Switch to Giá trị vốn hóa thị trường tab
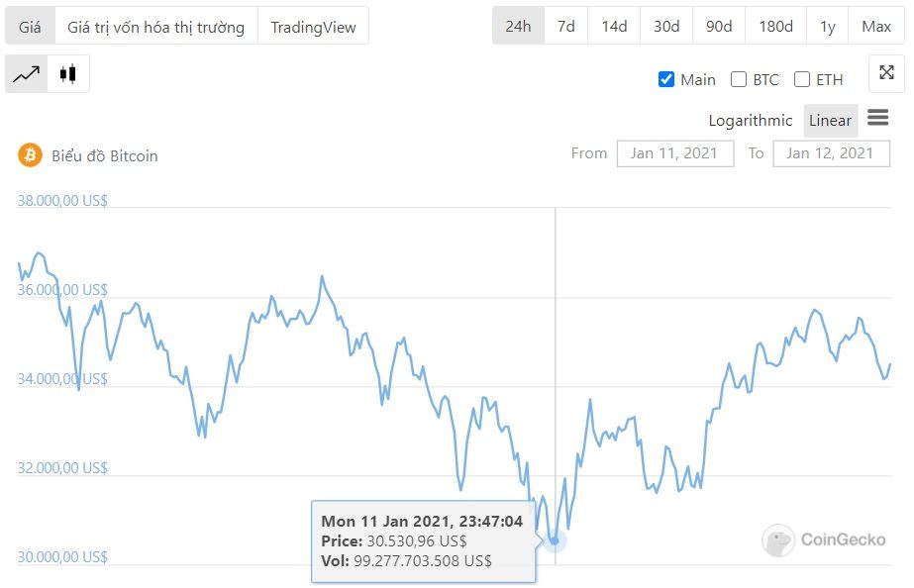 pos(155,27)
